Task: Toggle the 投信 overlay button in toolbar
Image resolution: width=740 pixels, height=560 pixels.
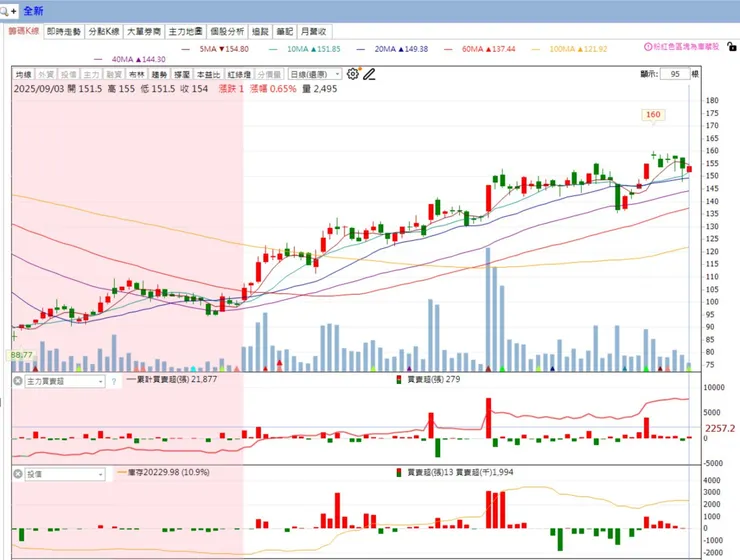Action: 68,75
